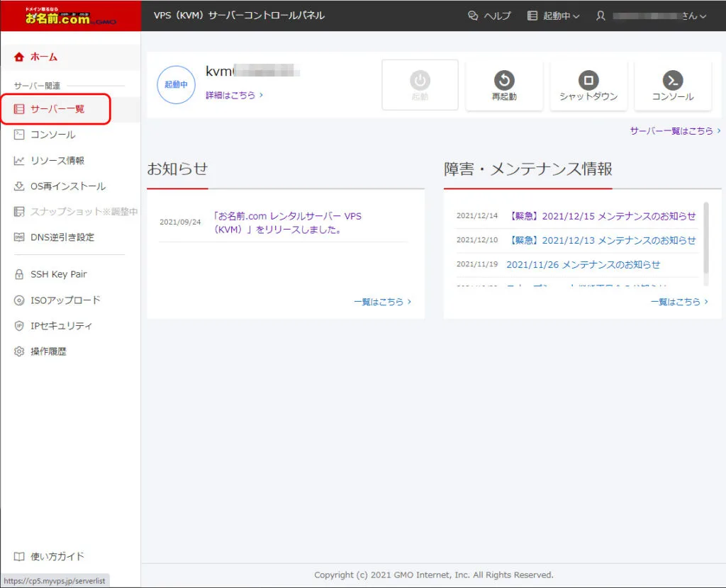Select サーバー一覧 in the sidebar
Viewport: 726px width, 588px height.
[57, 109]
